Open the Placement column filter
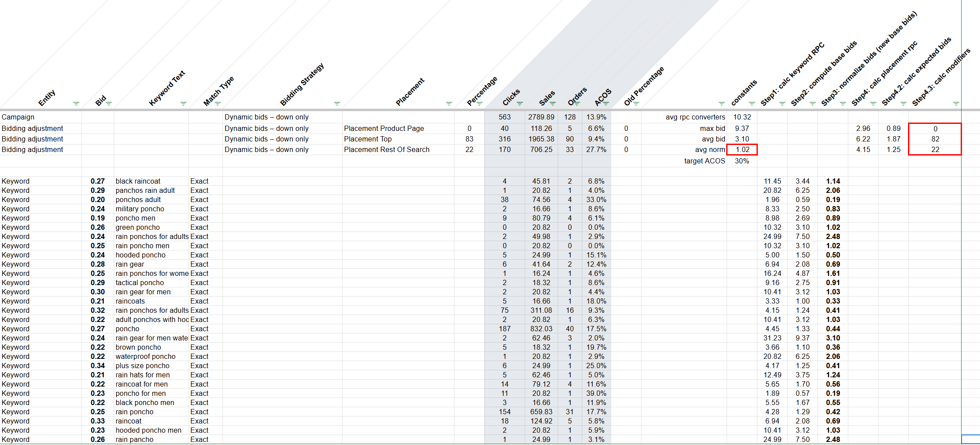The width and height of the screenshot is (980, 445). pyautogui.click(x=449, y=104)
